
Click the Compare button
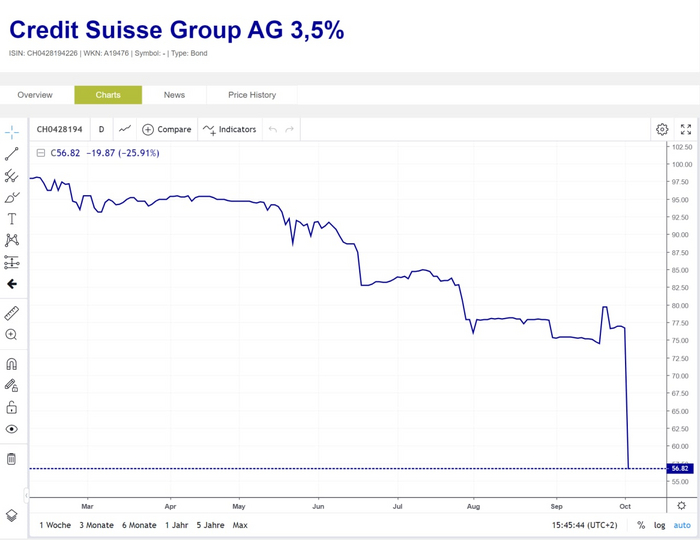tap(167, 129)
